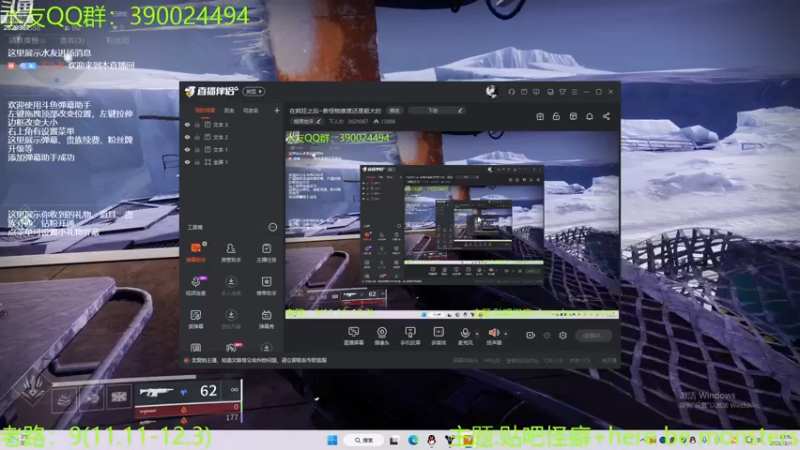Image resolution: width=800 pixels, height=450 pixels.
Task: Open stream settings gear icon
Action: [x=563, y=335]
